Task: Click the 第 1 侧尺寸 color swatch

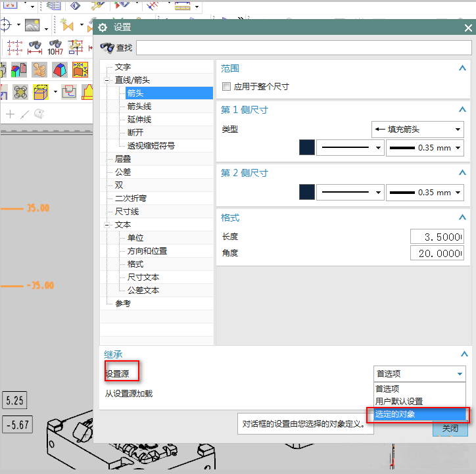Action: pyautogui.click(x=307, y=148)
